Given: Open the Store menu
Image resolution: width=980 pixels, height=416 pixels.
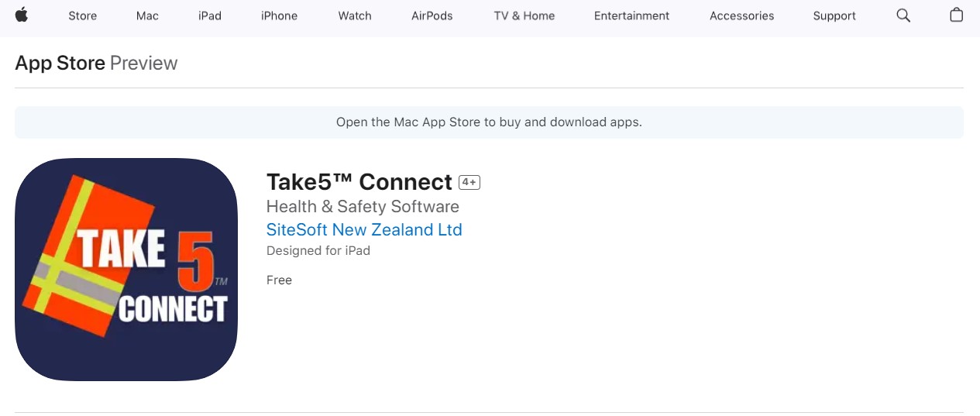Looking at the screenshot, I should tap(82, 15).
